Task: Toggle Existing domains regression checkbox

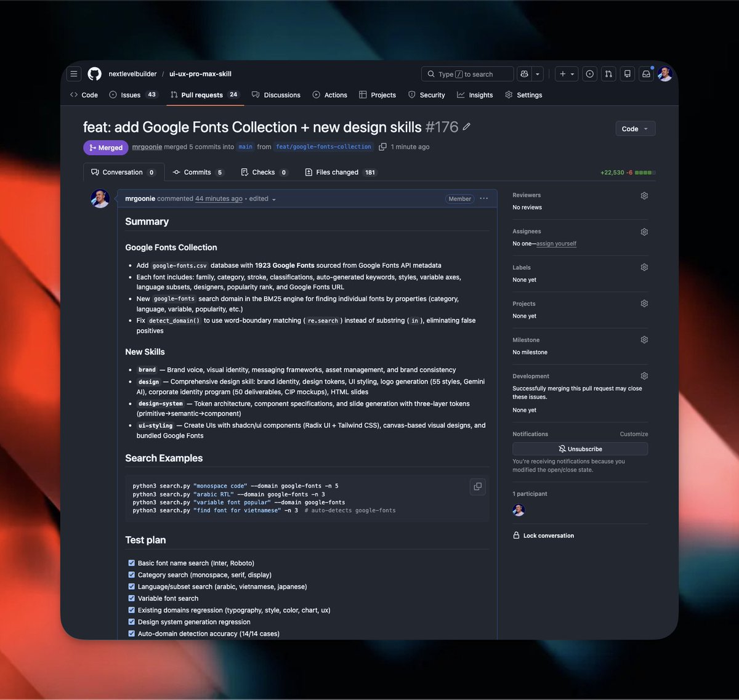Action: [x=131, y=609]
